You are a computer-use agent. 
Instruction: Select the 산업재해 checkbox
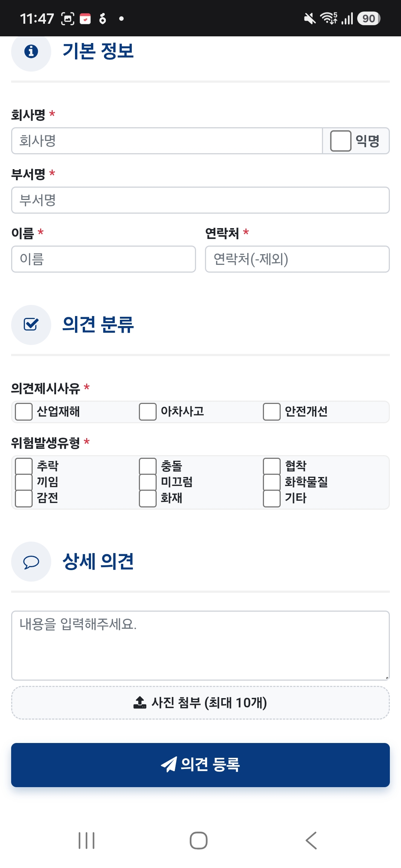(x=24, y=412)
